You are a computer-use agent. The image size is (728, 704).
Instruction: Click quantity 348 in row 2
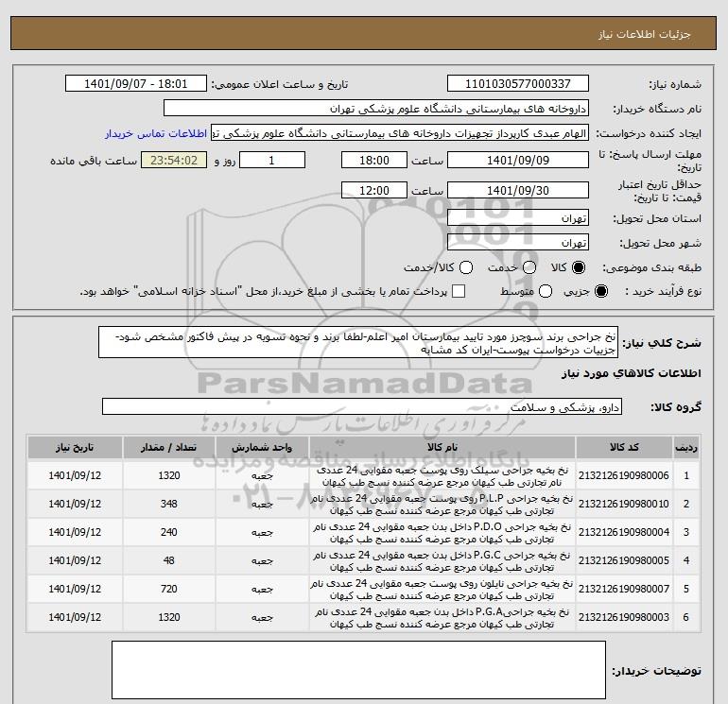(168, 504)
